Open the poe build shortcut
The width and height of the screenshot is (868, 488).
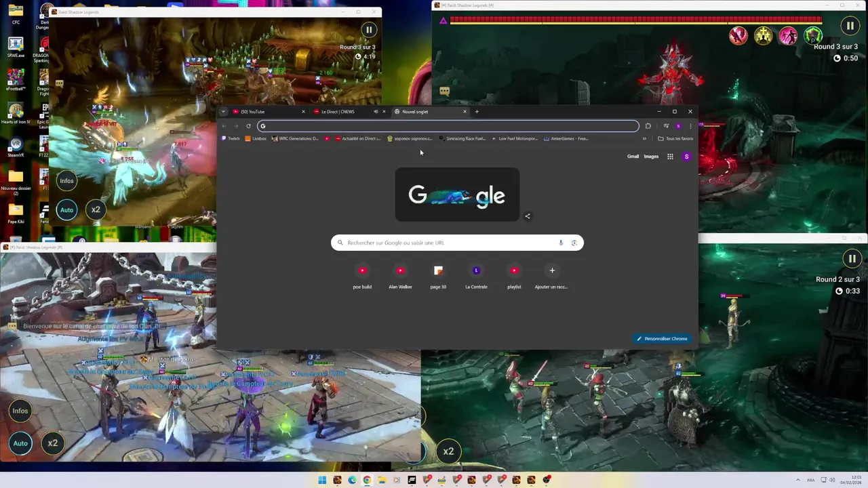click(x=362, y=276)
